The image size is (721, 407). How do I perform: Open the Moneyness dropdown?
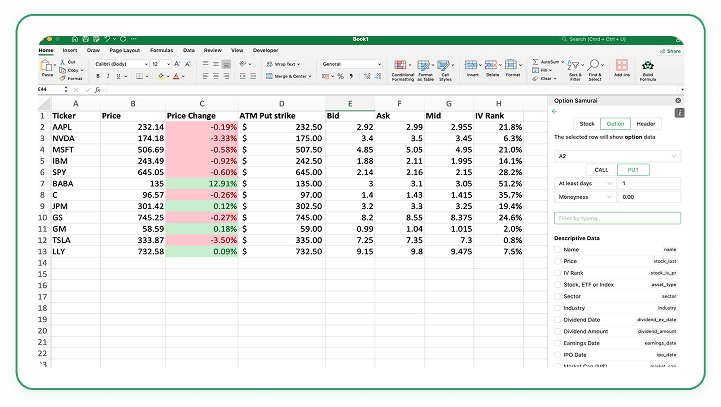(584, 197)
